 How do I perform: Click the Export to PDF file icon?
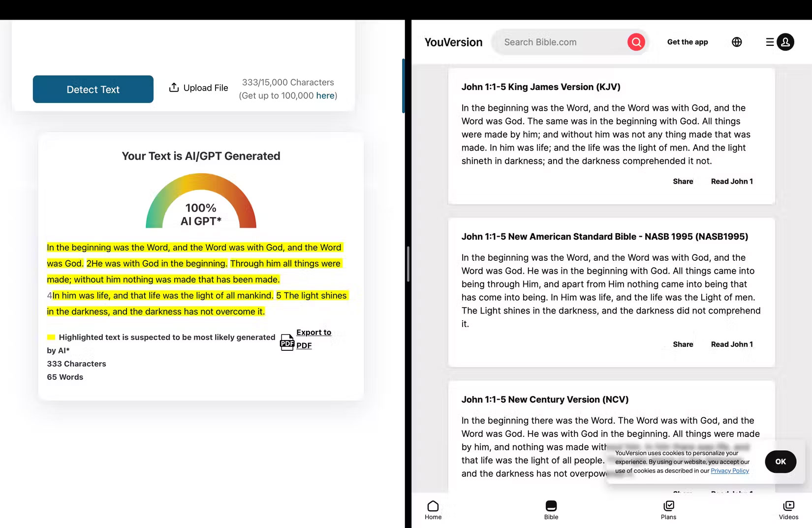tap(287, 342)
